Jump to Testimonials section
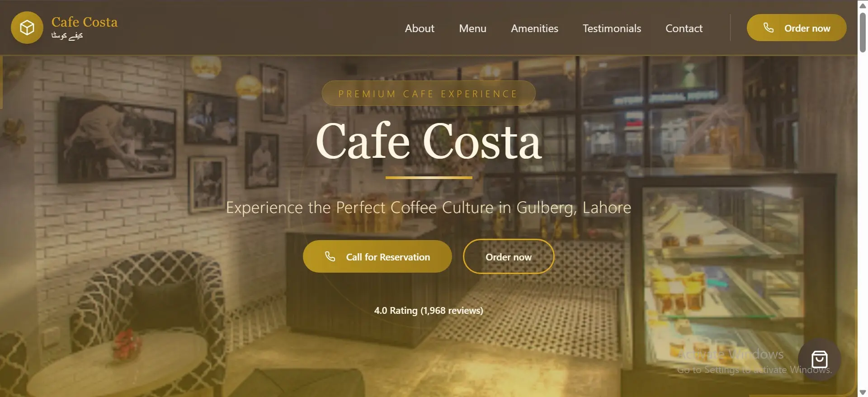This screenshot has height=397, width=868. (x=612, y=28)
